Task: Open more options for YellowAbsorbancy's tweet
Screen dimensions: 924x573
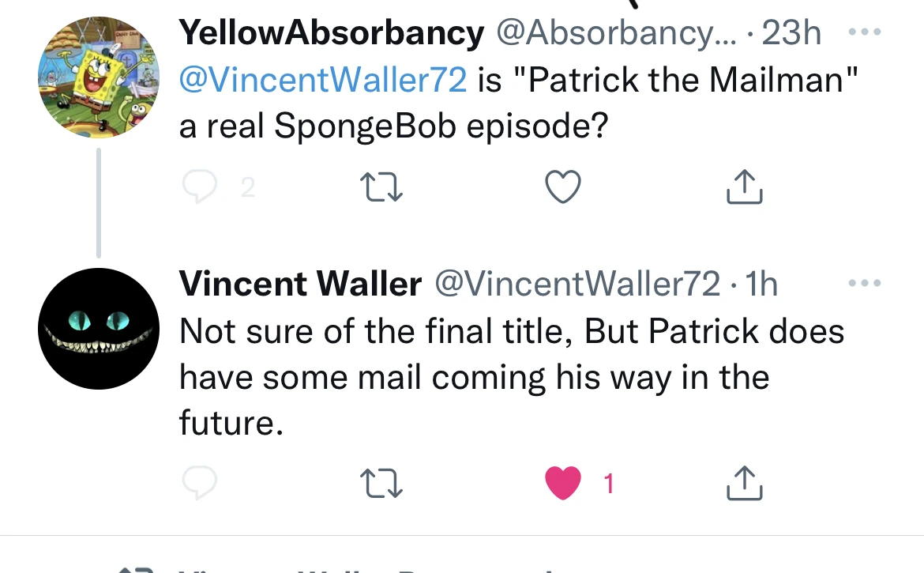Action: tap(866, 30)
